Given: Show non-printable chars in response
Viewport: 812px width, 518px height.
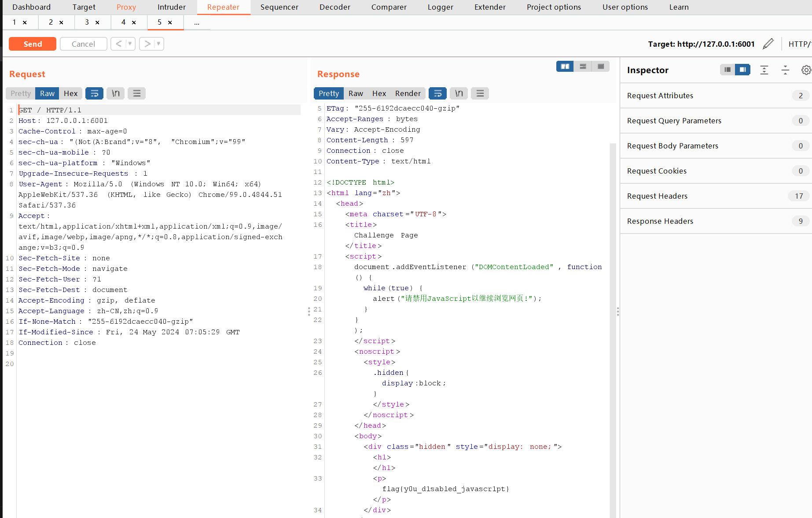Looking at the screenshot, I should point(459,93).
